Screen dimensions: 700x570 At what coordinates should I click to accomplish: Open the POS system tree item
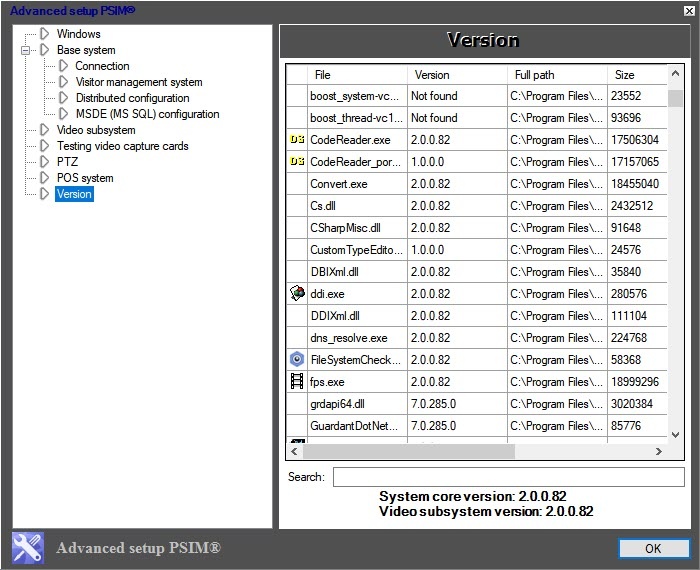pos(85,178)
